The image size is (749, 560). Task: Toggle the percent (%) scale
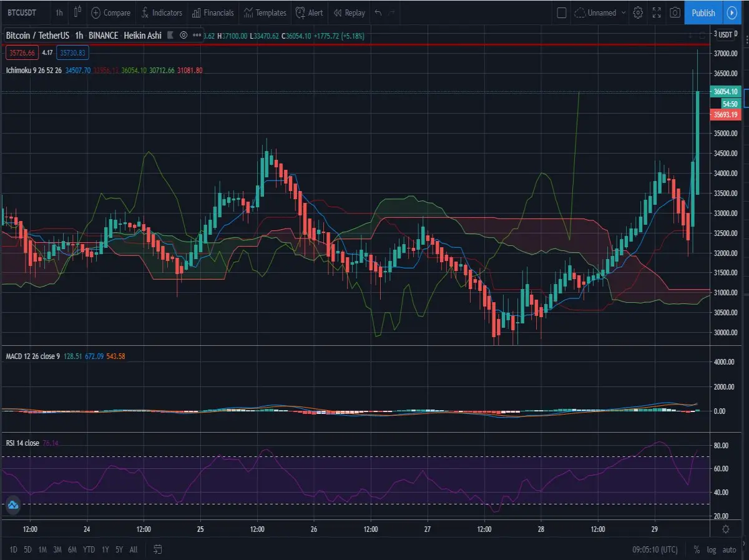(x=697, y=549)
